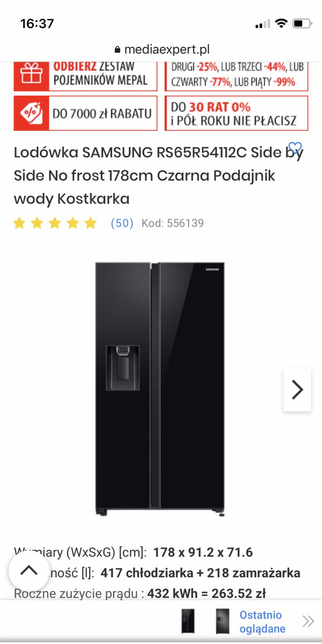Open the (50) reviews link
Image resolution: width=322 pixels, height=644 pixels.
122,223
